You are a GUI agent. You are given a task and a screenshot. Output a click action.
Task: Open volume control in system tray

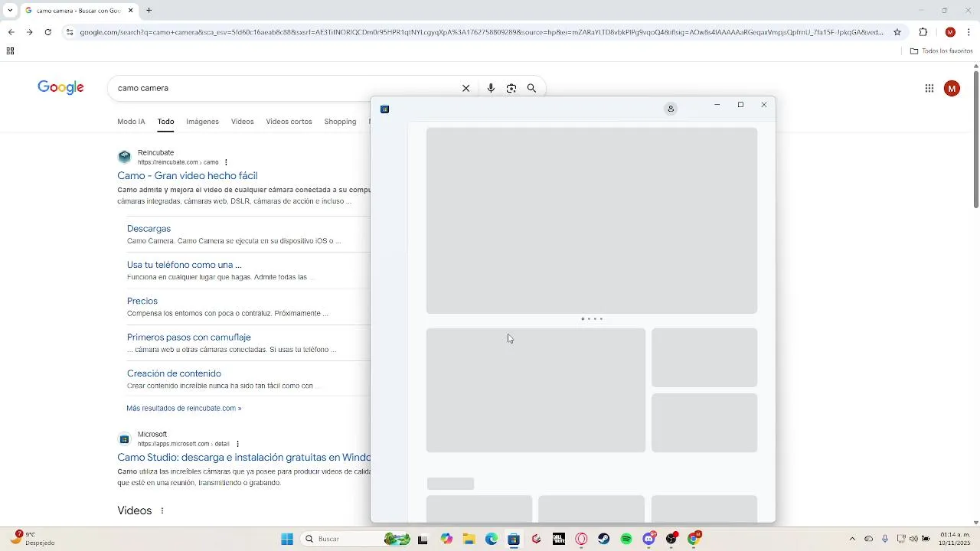pos(913,540)
